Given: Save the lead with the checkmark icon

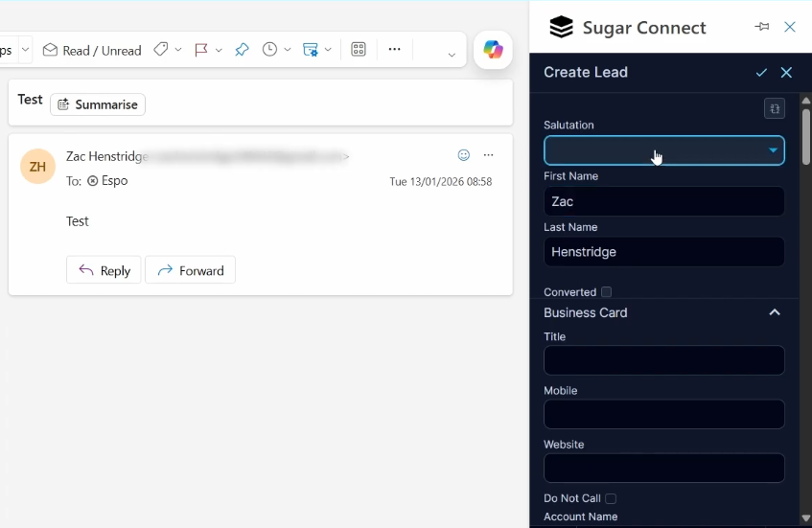Looking at the screenshot, I should (x=761, y=73).
